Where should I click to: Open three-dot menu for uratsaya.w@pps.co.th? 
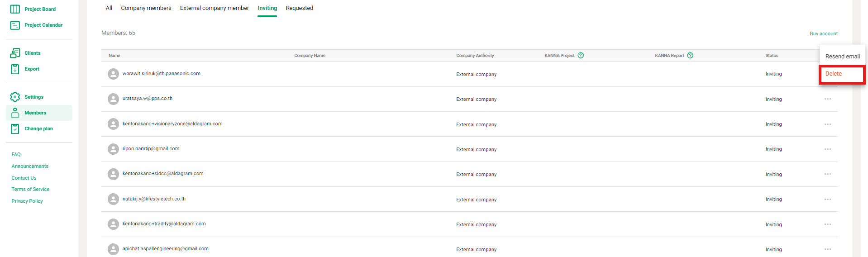[x=827, y=99]
